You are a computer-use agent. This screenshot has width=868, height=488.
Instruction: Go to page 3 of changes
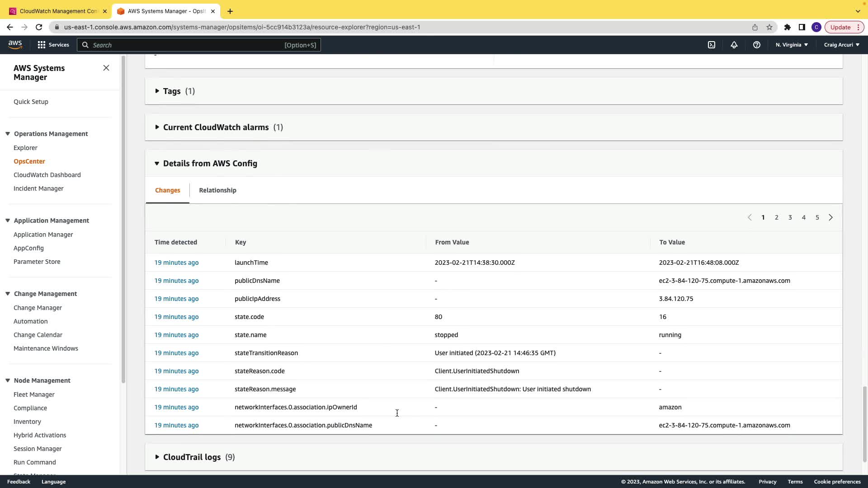click(790, 217)
